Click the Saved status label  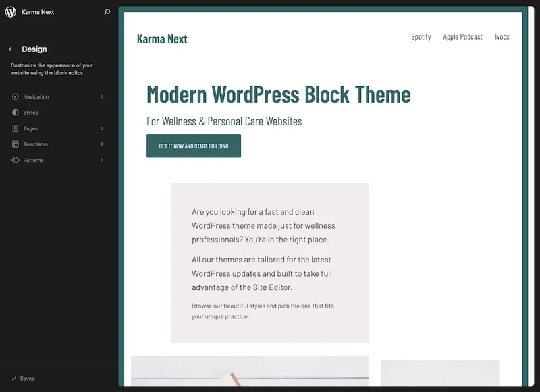[28, 379]
